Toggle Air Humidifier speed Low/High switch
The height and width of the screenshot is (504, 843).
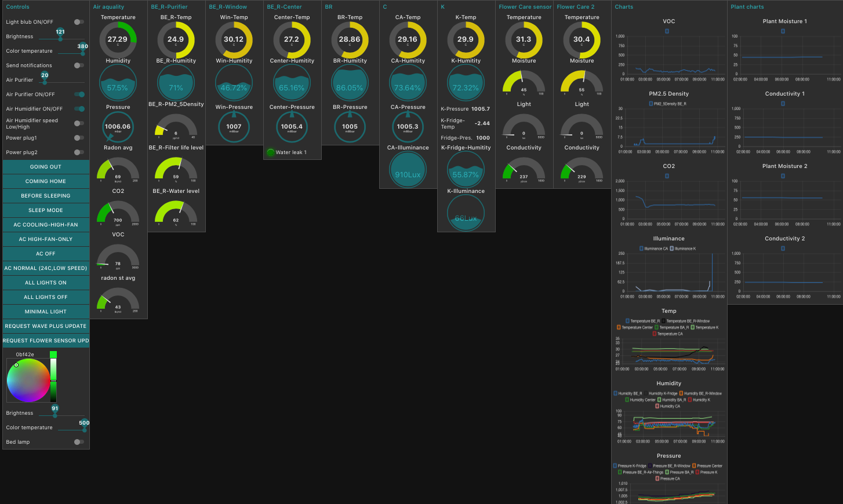pyautogui.click(x=79, y=123)
